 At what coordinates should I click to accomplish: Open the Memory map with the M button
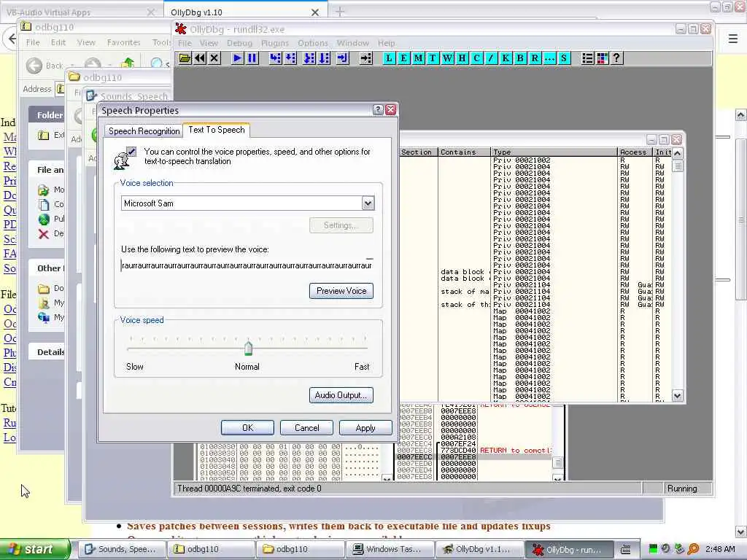[x=418, y=58]
